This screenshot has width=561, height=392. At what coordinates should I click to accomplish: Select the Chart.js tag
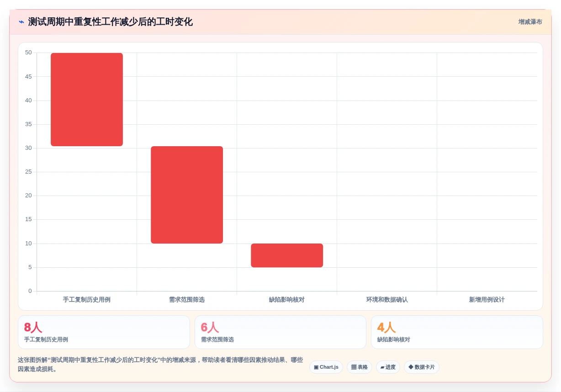tap(326, 367)
